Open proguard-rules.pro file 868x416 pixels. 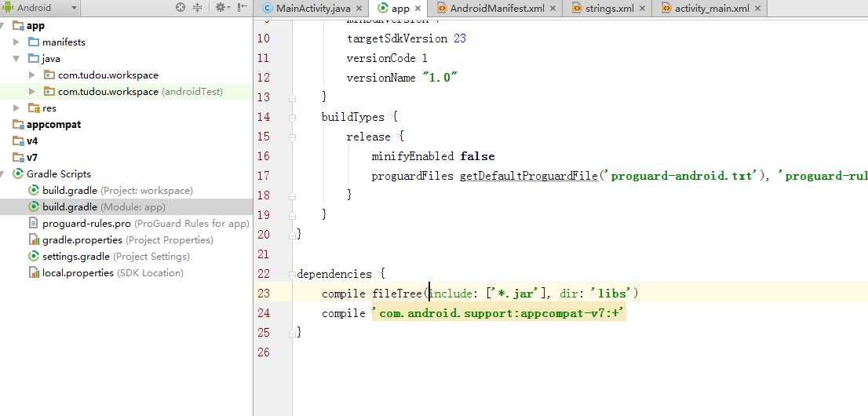click(146, 223)
